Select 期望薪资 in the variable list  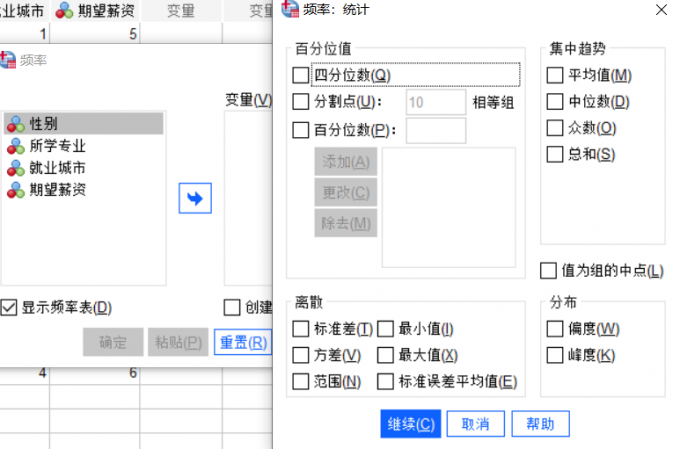point(84,190)
